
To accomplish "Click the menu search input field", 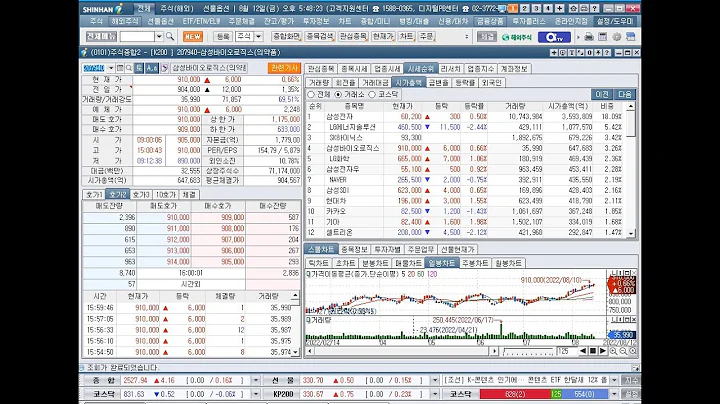I will [x=137, y=36].
